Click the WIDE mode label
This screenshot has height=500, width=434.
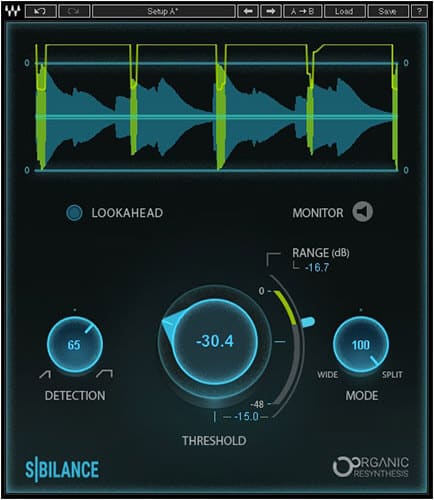point(327,375)
